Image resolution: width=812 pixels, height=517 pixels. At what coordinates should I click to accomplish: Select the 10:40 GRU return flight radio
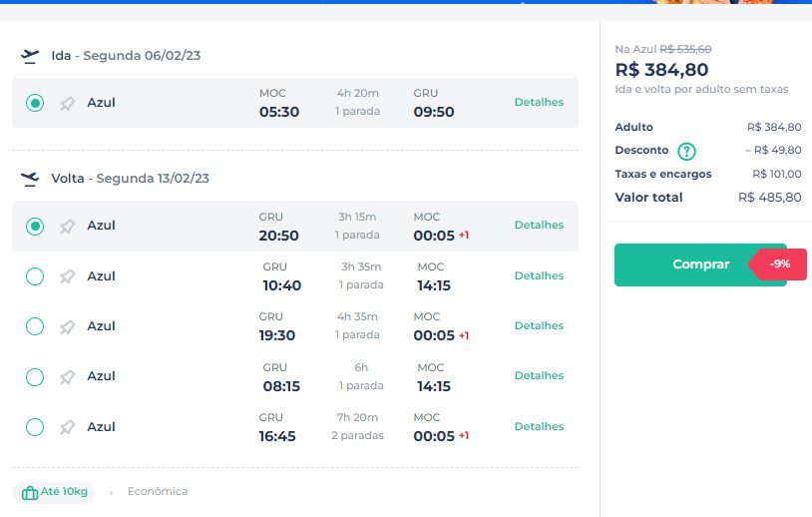point(35,276)
